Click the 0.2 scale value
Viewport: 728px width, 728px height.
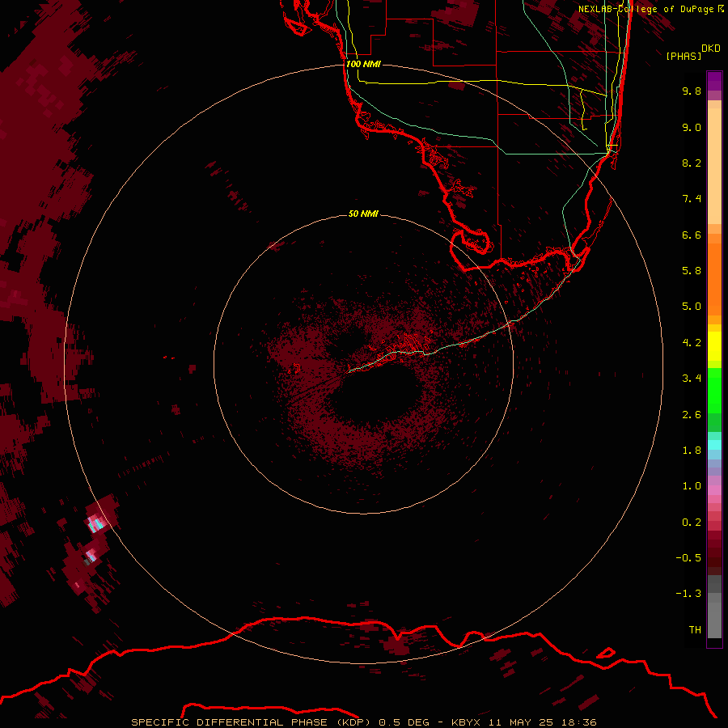[692, 523]
